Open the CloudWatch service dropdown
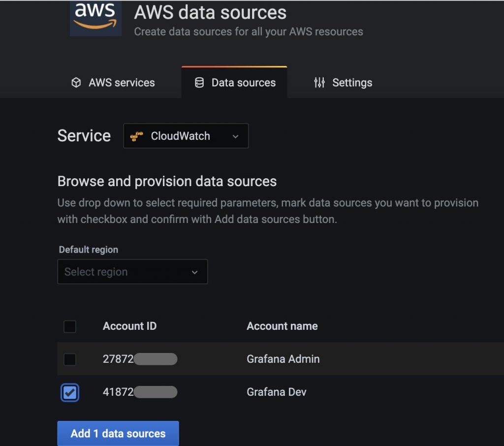The width and height of the screenshot is (504, 446). [186, 136]
